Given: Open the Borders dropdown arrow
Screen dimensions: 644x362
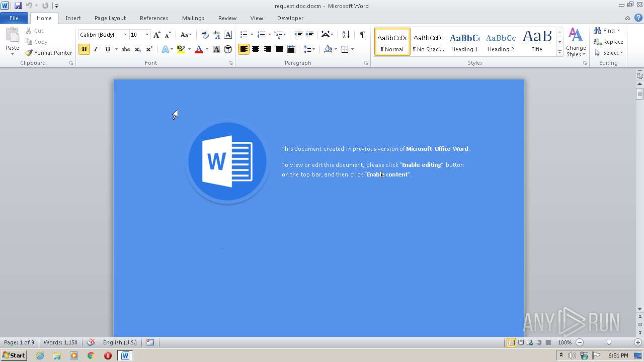Looking at the screenshot, I should 352,49.
